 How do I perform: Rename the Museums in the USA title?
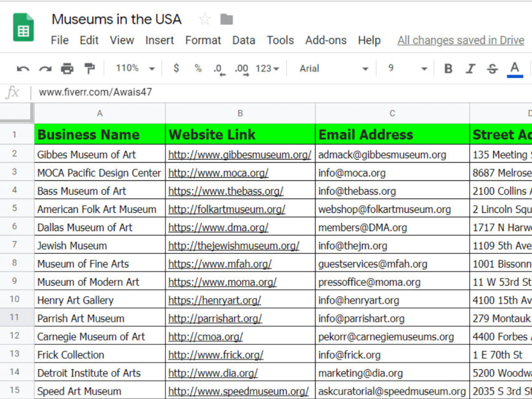(117, 19)
